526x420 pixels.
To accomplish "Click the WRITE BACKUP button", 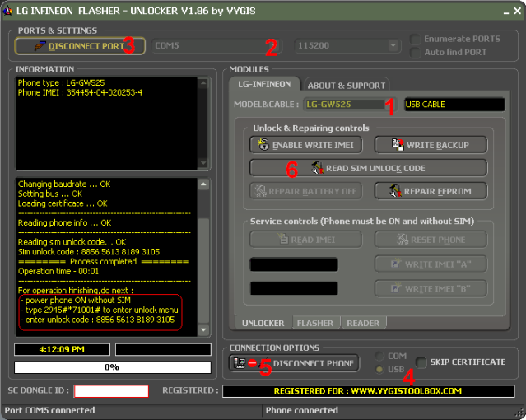I will 431,145.
